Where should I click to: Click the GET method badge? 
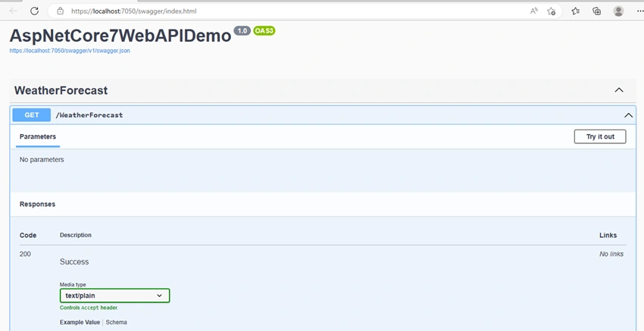[x=32, y=115]
